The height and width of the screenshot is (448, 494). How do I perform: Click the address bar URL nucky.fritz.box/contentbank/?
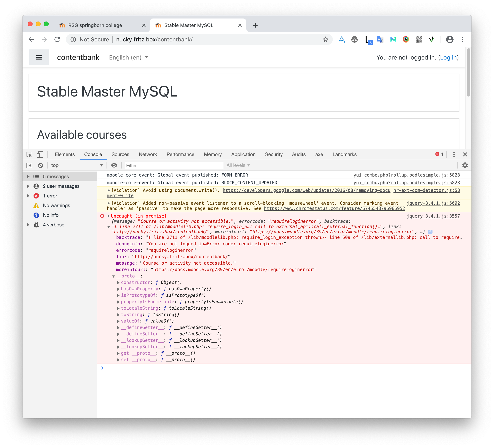click(x=154, y=39)
